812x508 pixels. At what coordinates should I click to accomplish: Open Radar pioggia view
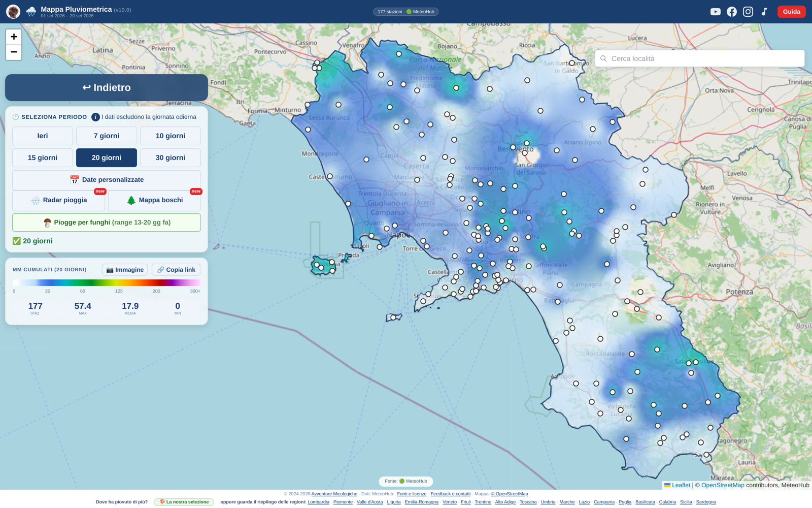[58, 200]
